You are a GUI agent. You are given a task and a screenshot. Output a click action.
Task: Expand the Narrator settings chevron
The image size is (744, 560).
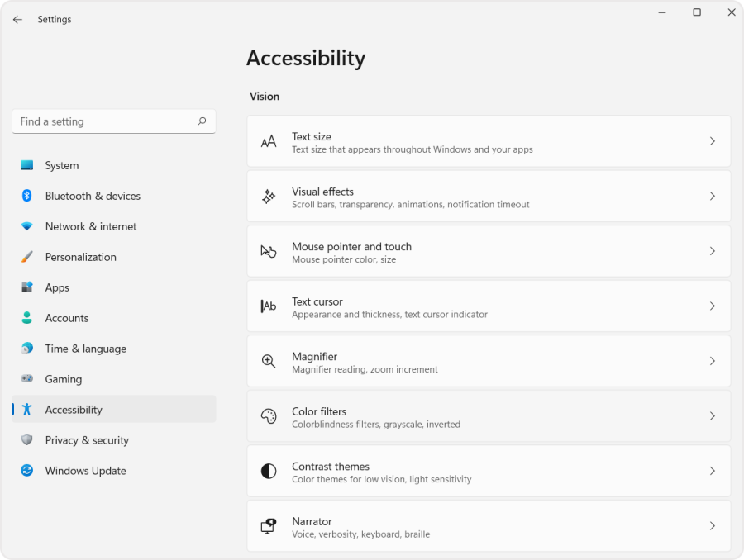tap(712, 526)
